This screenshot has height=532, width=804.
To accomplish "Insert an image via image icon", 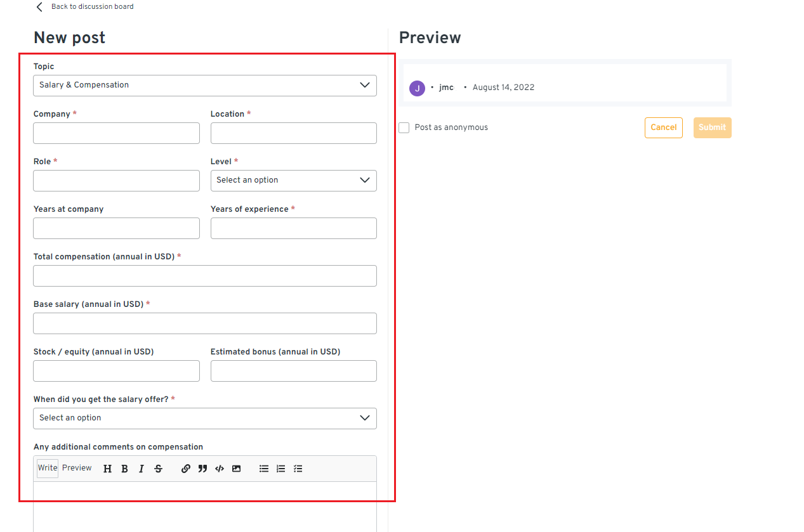I will click(236, 469).
